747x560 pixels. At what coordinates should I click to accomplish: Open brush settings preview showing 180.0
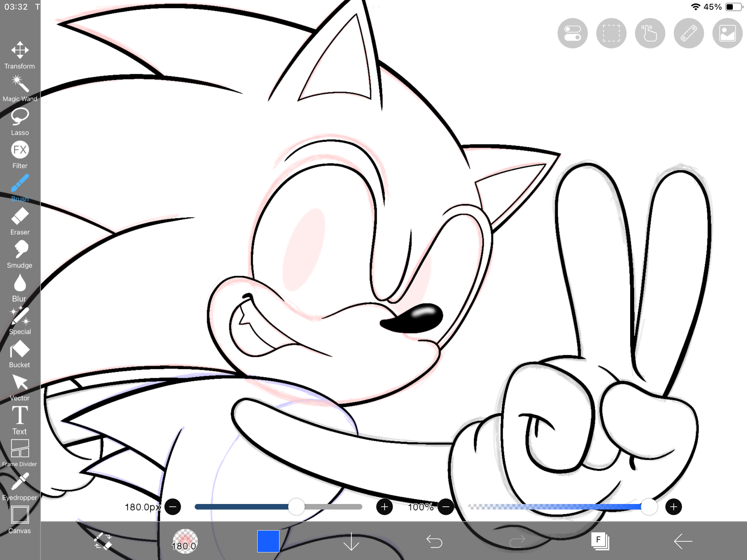click(185, 541)
